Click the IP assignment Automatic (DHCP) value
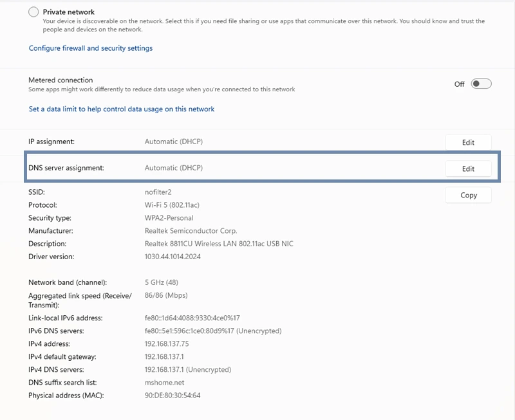Image resolution: width=515 pixels, height=420 pixels. (173, 142)
